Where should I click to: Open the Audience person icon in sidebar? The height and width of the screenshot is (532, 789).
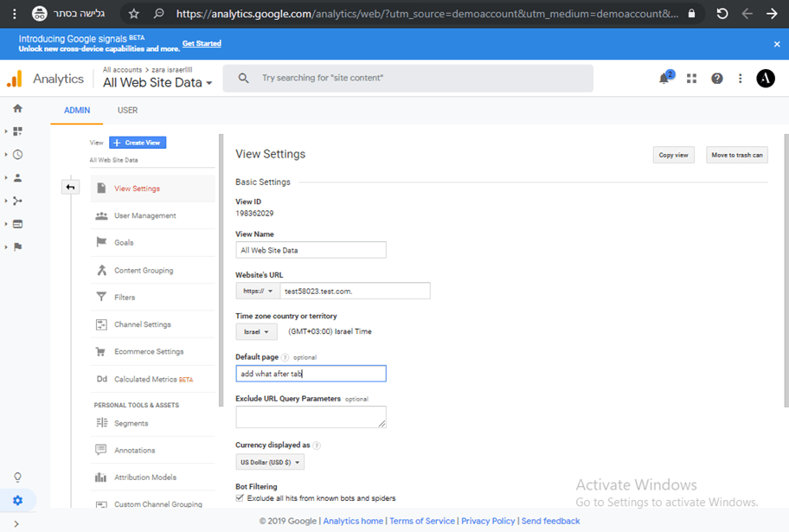[x=17, y=178]
